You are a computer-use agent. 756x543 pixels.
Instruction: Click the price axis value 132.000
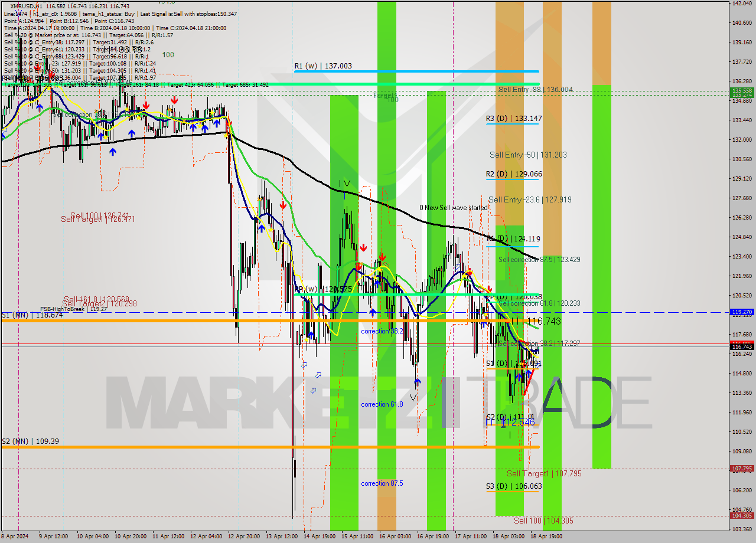pyautogui.click(x=742, y=140)
